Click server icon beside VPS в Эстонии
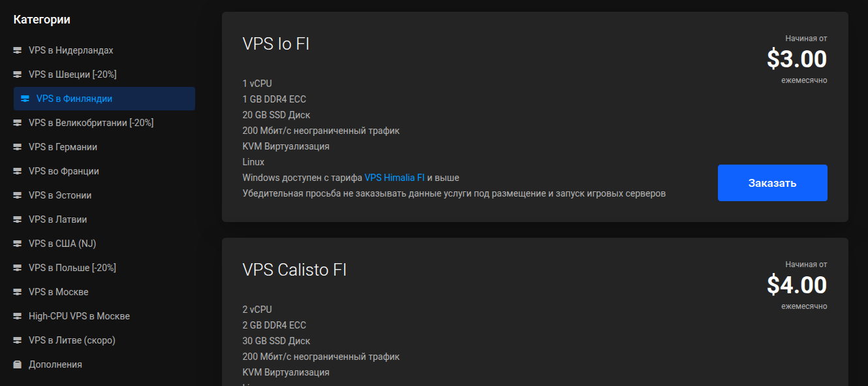The height and width of the screenshot is (386, 868). point(18,195)
